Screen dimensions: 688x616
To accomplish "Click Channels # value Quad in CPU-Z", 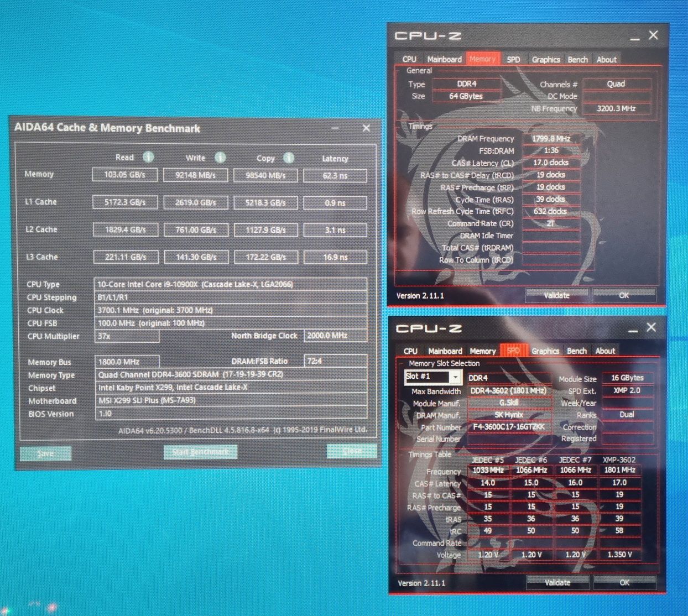I will tap(616, 84).
